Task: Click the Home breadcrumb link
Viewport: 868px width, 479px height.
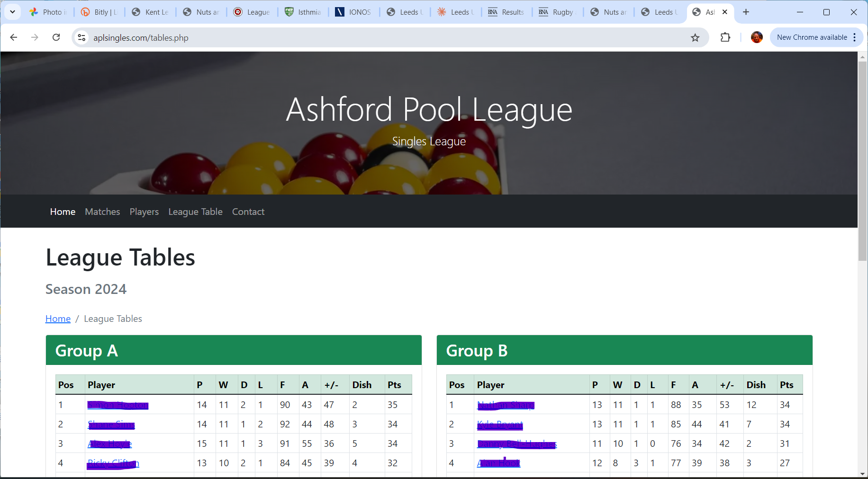Action: click(58, 319)
